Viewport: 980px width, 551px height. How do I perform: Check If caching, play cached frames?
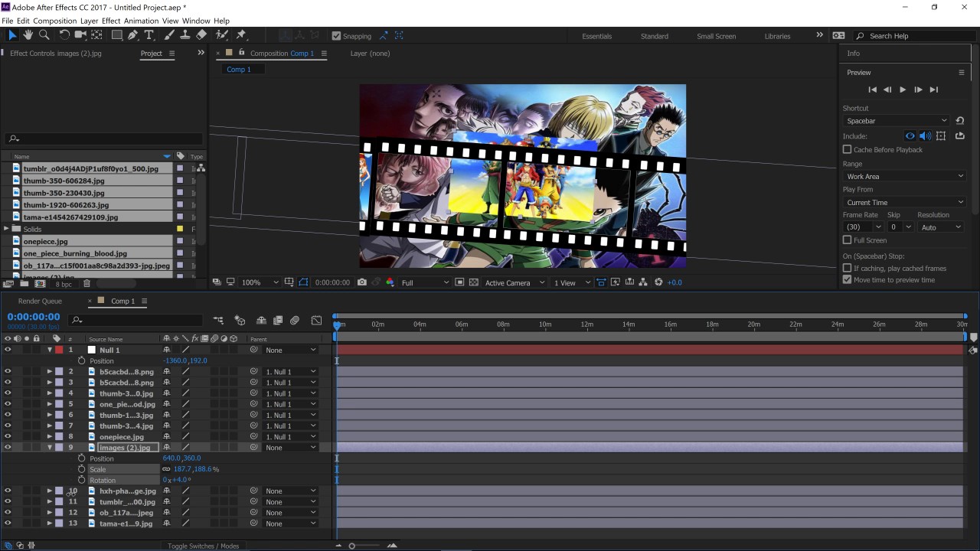click(847, 268)
